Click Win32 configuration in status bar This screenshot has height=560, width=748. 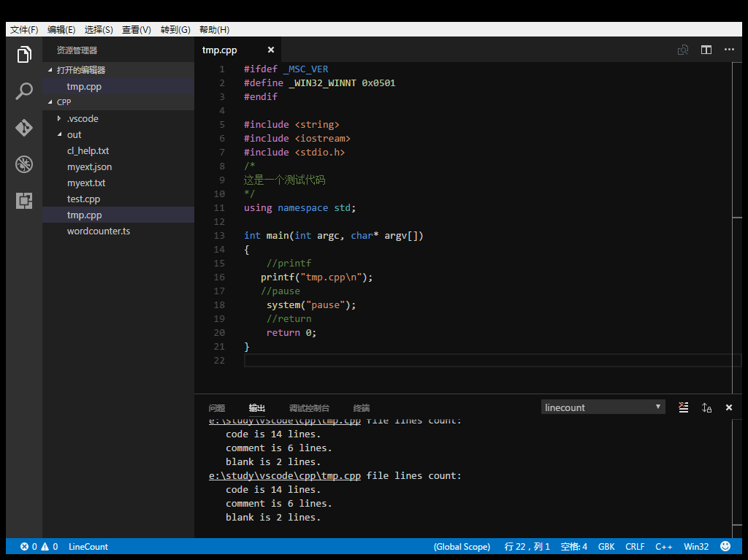point(696,547)
